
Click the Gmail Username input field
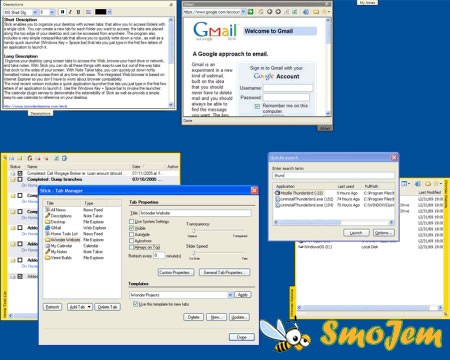(x=288, y=88)
